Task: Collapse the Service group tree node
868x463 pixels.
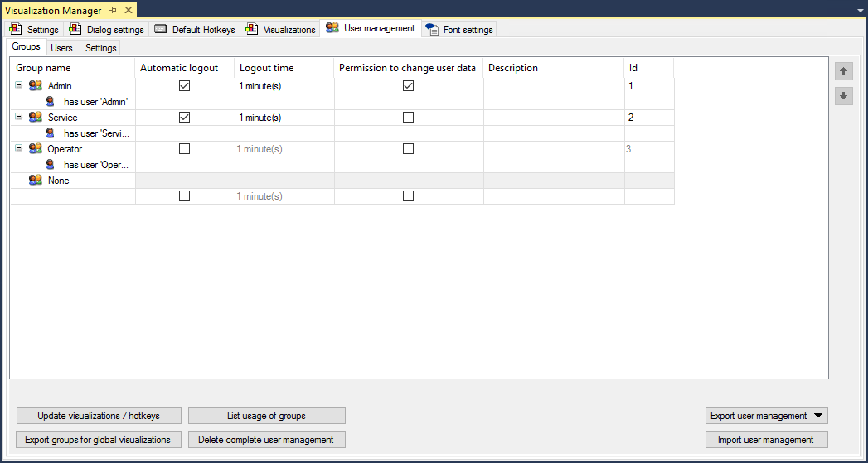Action: tap(19, 118)
